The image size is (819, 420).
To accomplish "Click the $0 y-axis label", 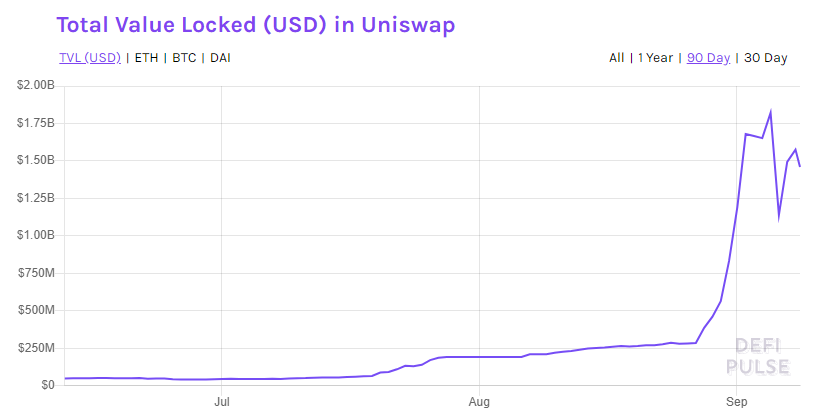I will (x=47, y=385).
